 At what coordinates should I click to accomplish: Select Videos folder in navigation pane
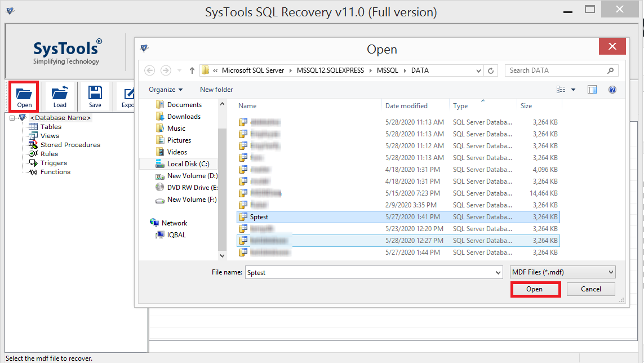(177, 152)
